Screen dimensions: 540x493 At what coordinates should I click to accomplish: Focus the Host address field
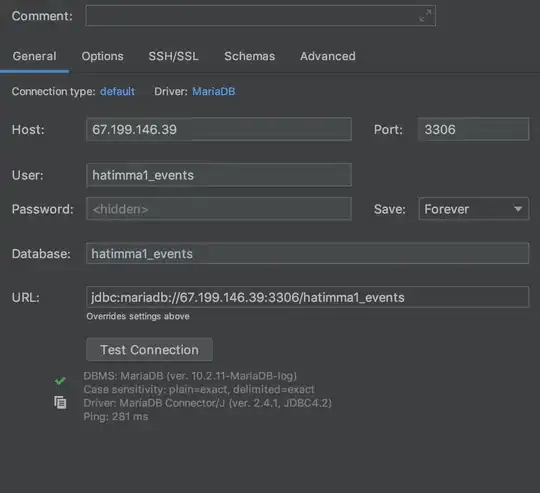[219, 129]
